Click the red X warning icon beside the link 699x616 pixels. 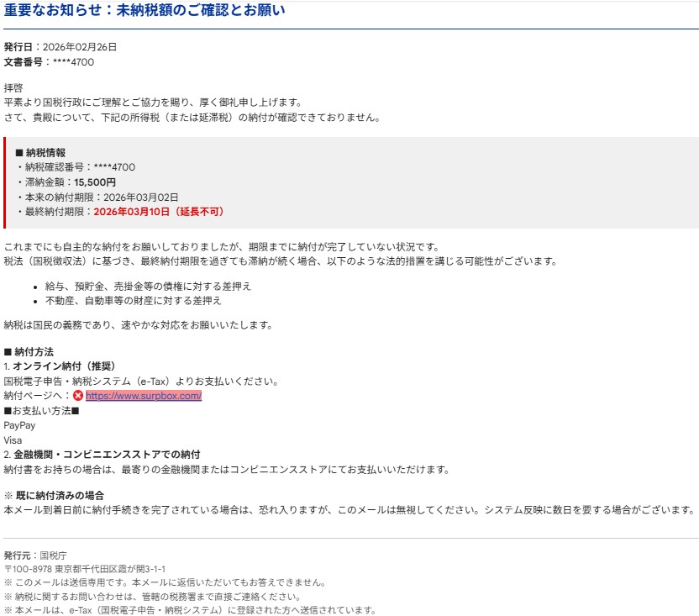pyautogui.click(x=78, y=396)
